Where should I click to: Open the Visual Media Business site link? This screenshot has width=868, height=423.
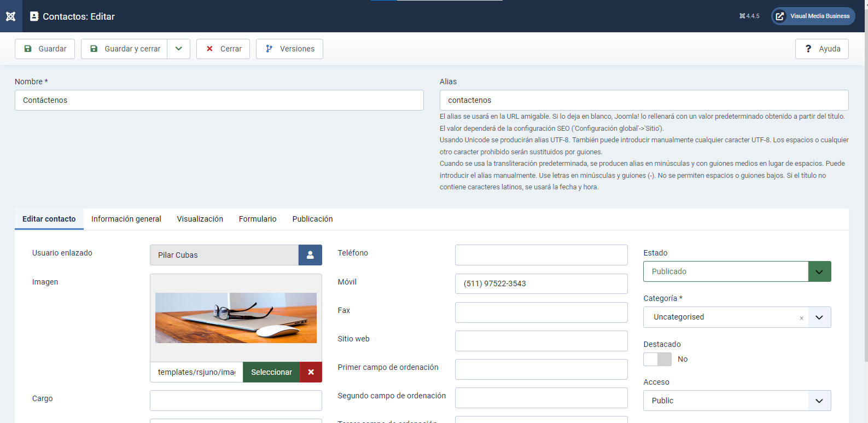[x=813, y=16]
